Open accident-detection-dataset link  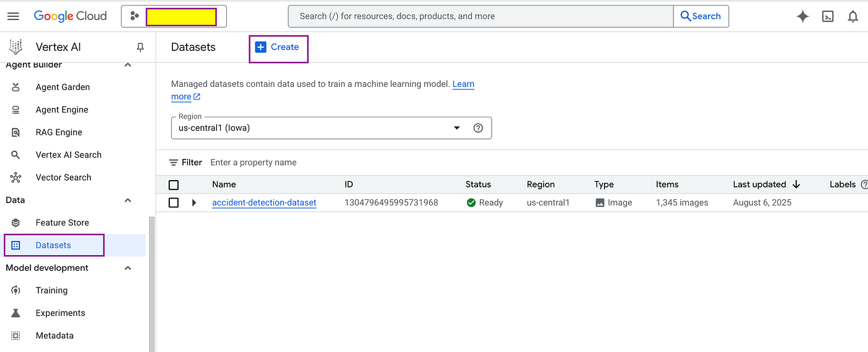point(264,202)
